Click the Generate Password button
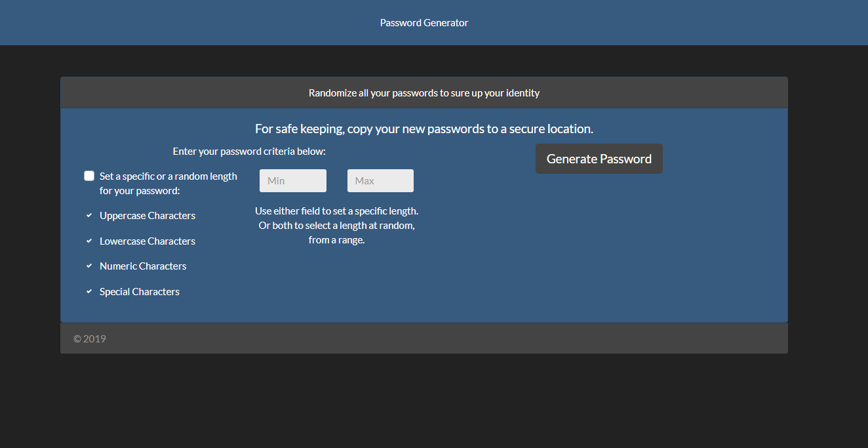 pos(599,159)
